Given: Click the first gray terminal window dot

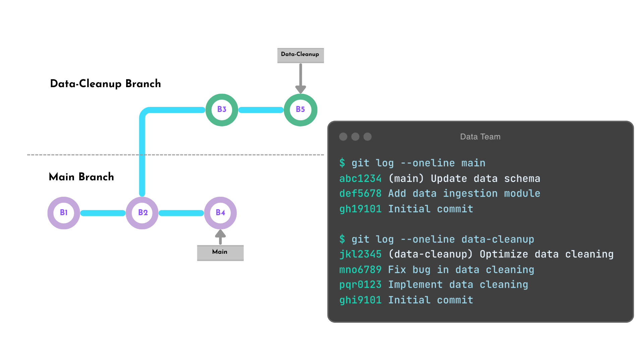Looking at the screenshot, I should pyautogui.click(x=343, y=137).
